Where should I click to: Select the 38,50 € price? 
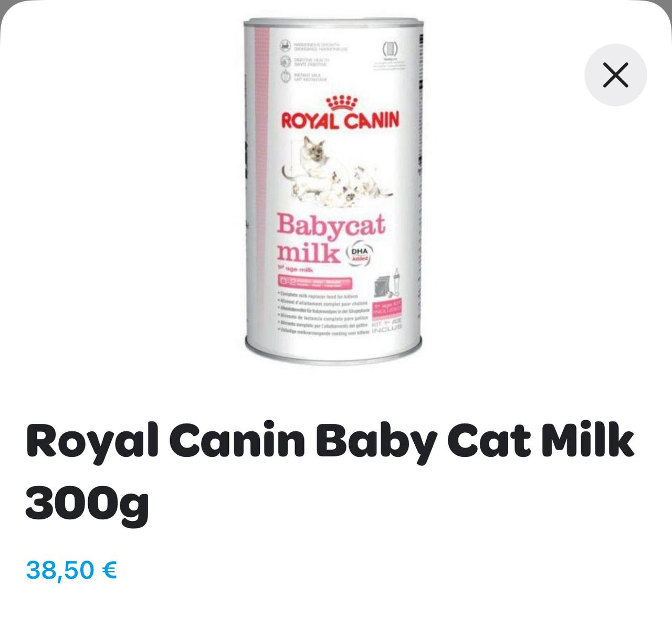click(71, 570)
